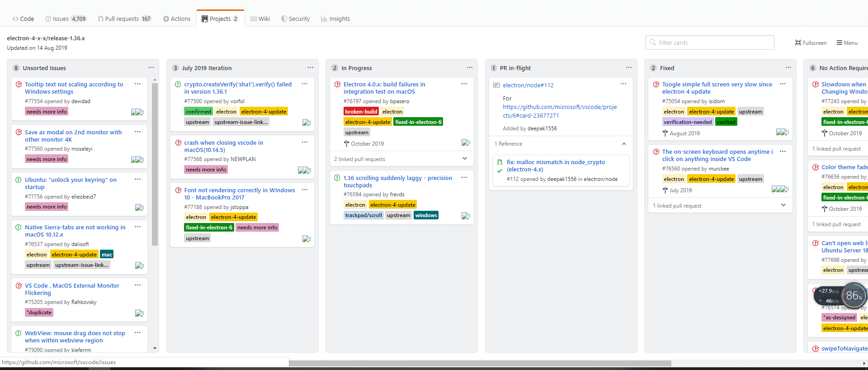Click the mac label on Native Sierra-tabs card
The width and height of the screenshot is (868, 370).
click(107, 255)
